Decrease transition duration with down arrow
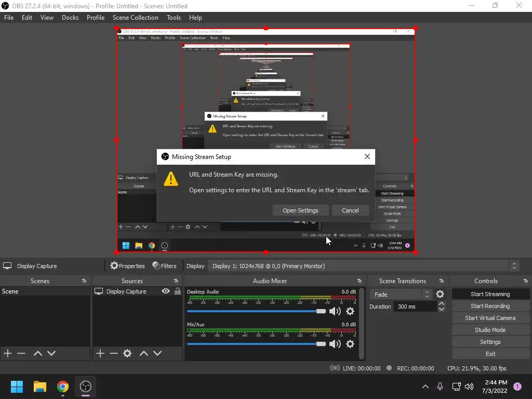This screenshot has width=532, height=399. (442, 309)
